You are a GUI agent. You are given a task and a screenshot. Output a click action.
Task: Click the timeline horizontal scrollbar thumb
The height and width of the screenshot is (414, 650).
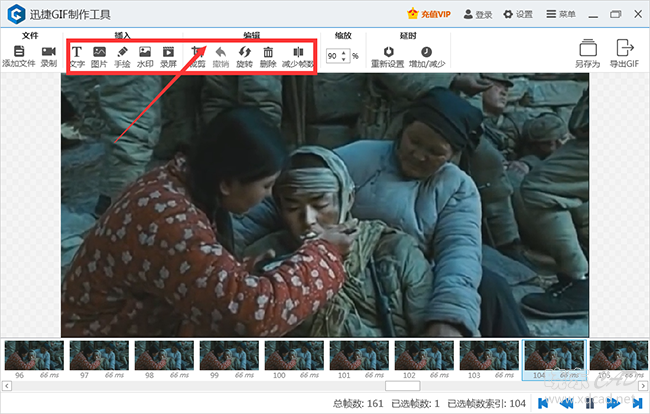click(x=403, y=386)
